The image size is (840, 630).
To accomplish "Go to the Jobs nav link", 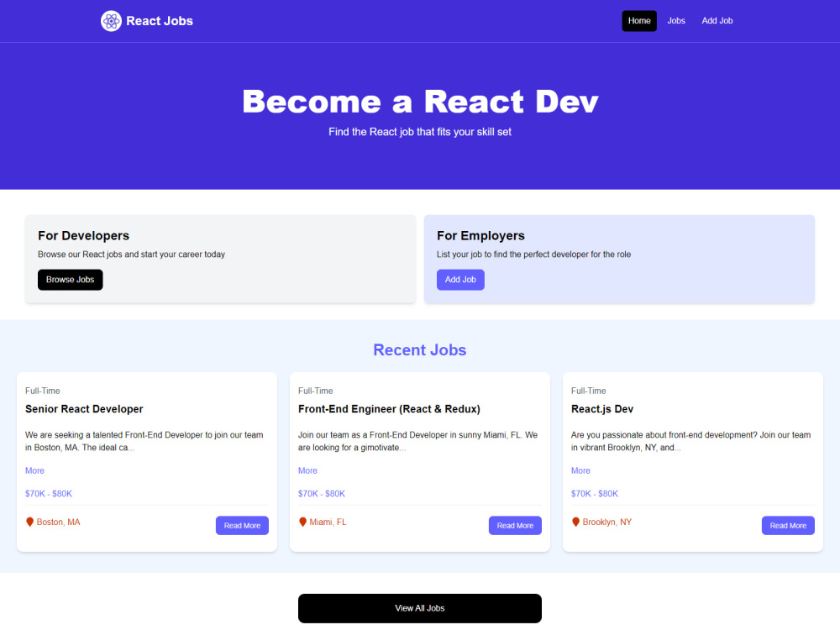I will (676, 21).
